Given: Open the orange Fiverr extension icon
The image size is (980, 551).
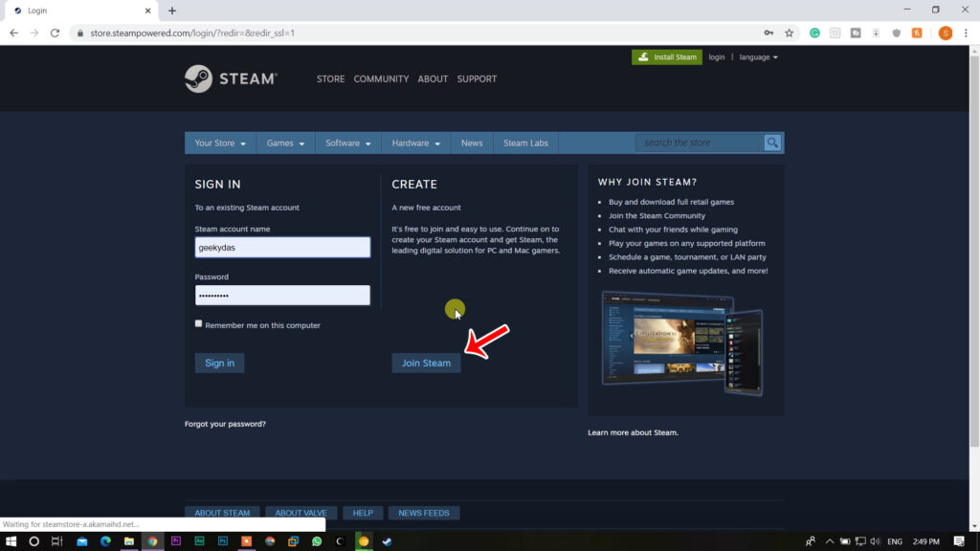Looking at the screenshot, I should pyautogui.click(x=917, y=33).
